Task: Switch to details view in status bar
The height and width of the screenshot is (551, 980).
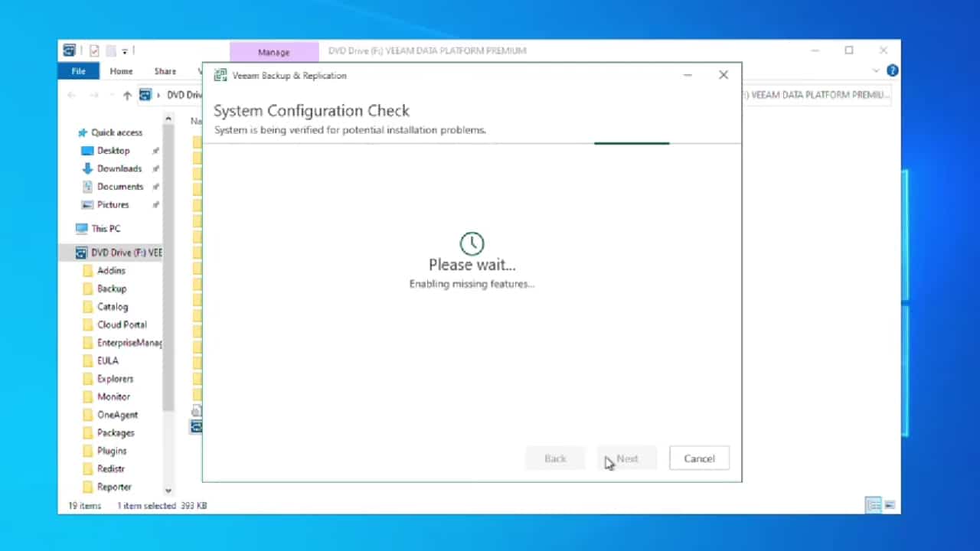Action: point(873,505)
